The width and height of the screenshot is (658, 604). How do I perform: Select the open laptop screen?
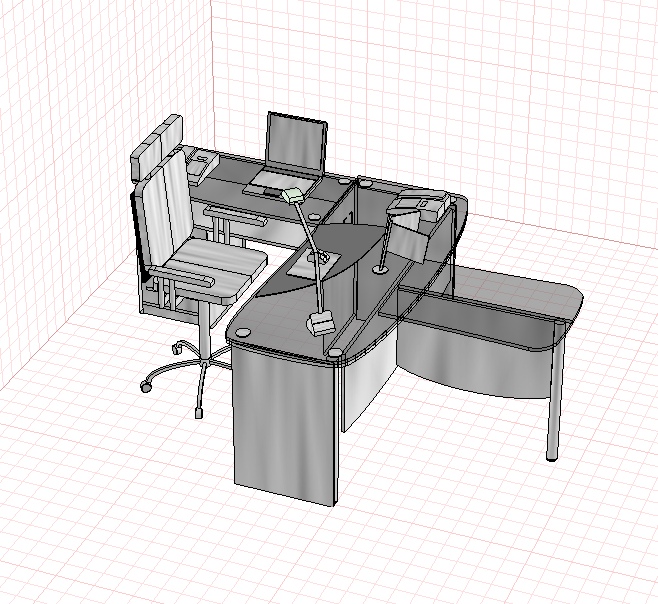click(297, 144)
